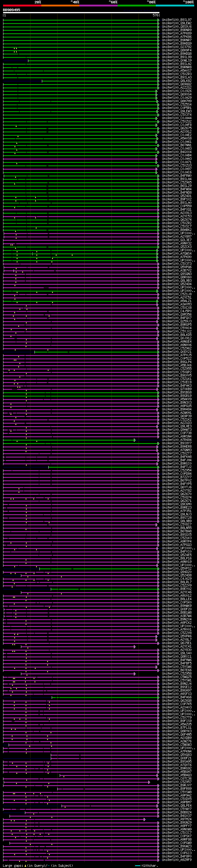Open hit UniRef100_B9IL97
The image size is (197, 868).
pos(177,20)
